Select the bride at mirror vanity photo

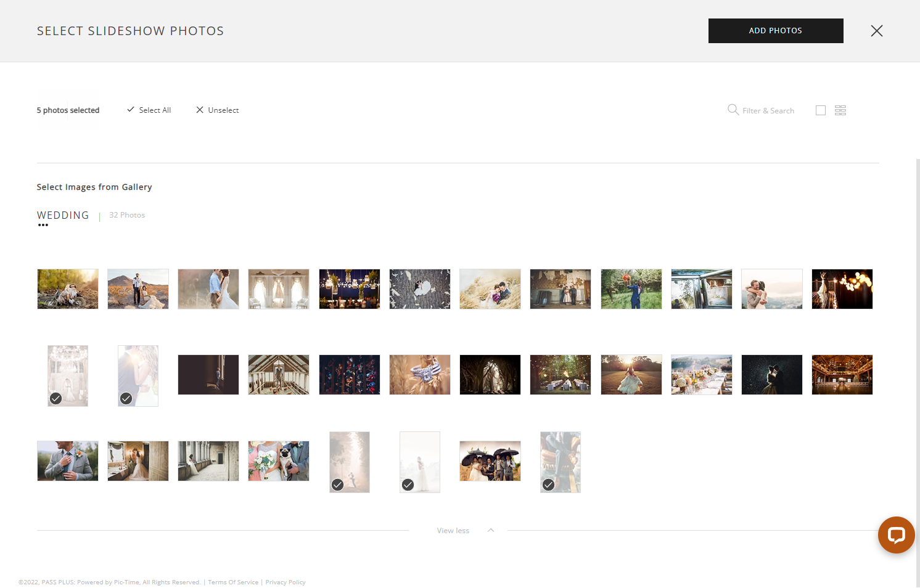[x=138, y=461]
